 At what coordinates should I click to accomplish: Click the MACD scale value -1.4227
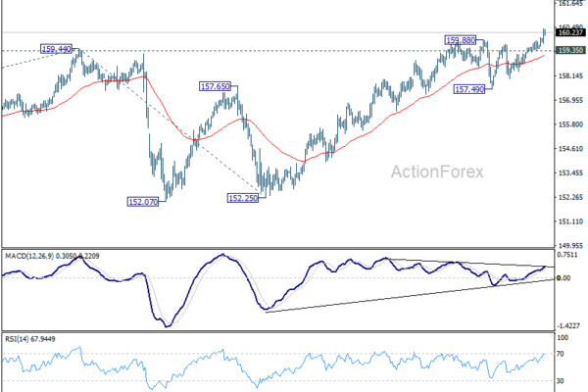(x=568, y=326)
